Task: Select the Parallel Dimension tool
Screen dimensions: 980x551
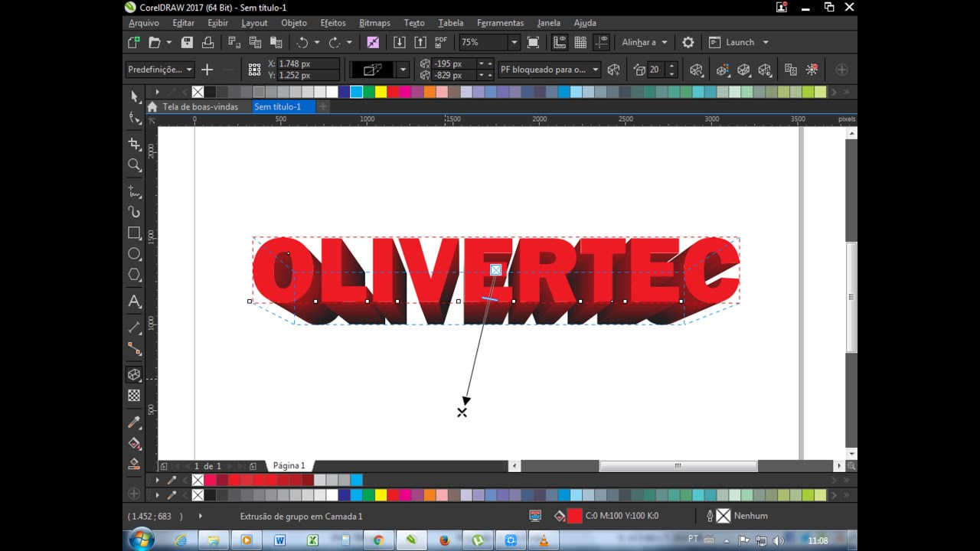Action: [x=135, y=328]
